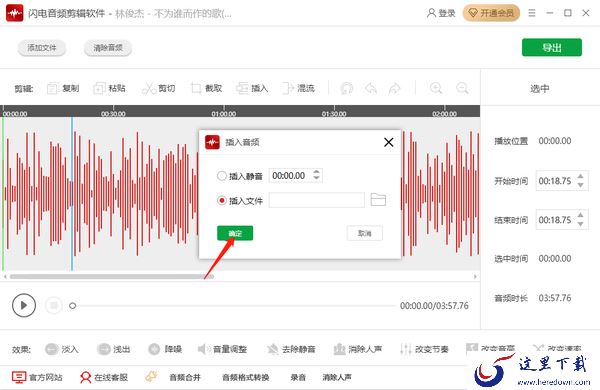Undo the last edit with the left arrow
600x390 pixels.
click(x=370, y=88)
